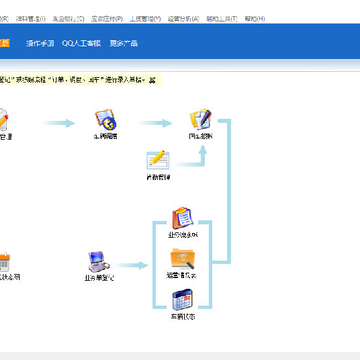The width and height of the screenshot is (360, 360).
Task: Open the 更多产品 link
Action: pos(124,43)
